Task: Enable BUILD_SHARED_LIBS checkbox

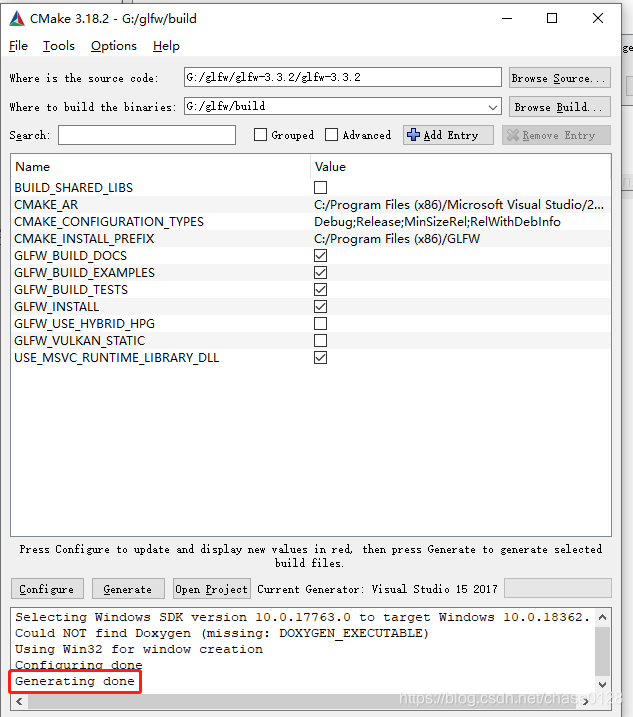Action: click(321, 187)
